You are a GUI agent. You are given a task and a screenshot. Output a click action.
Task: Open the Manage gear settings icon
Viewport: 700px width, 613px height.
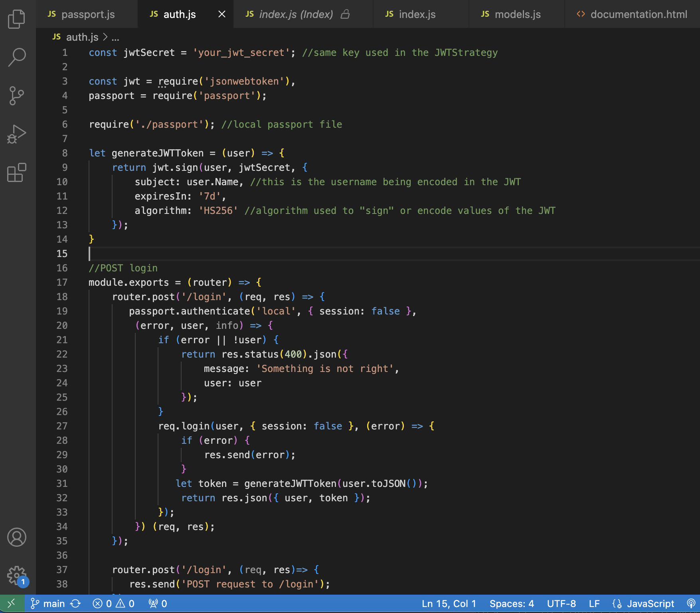(x=17, y=575)
